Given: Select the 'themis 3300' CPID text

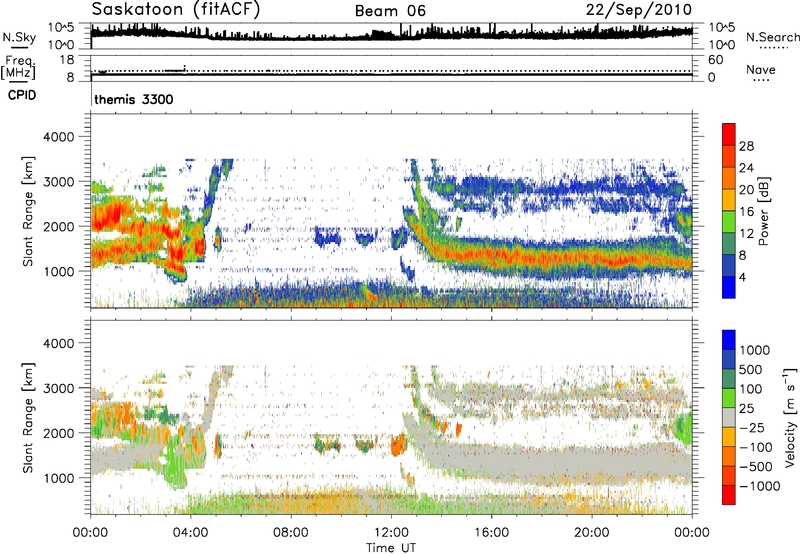Looking at the screenshot, I should point(134,99).
